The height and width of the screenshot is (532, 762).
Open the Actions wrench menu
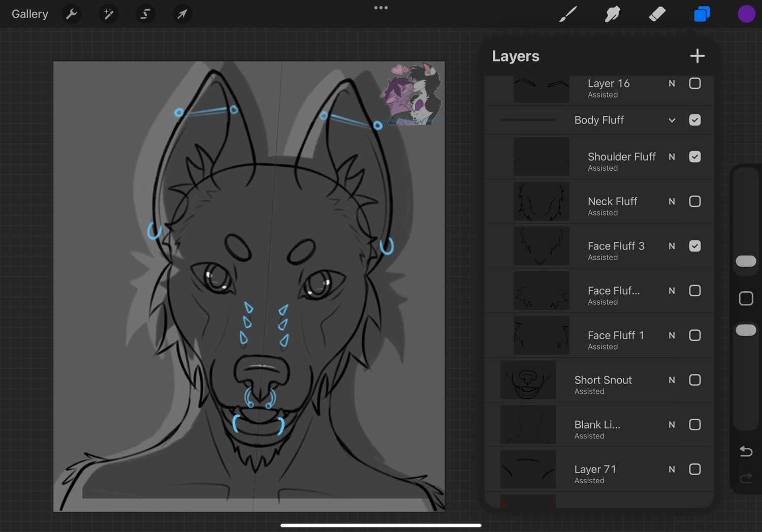coord(72,14)
